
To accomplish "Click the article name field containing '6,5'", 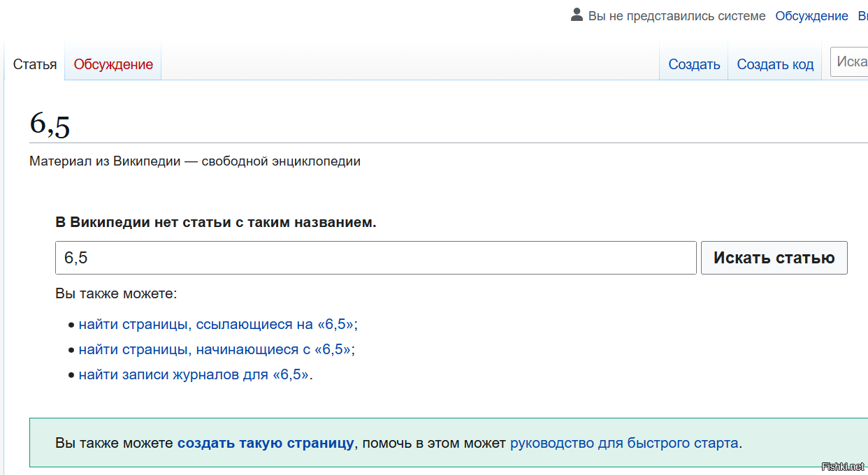I will [x=375, y=258].
